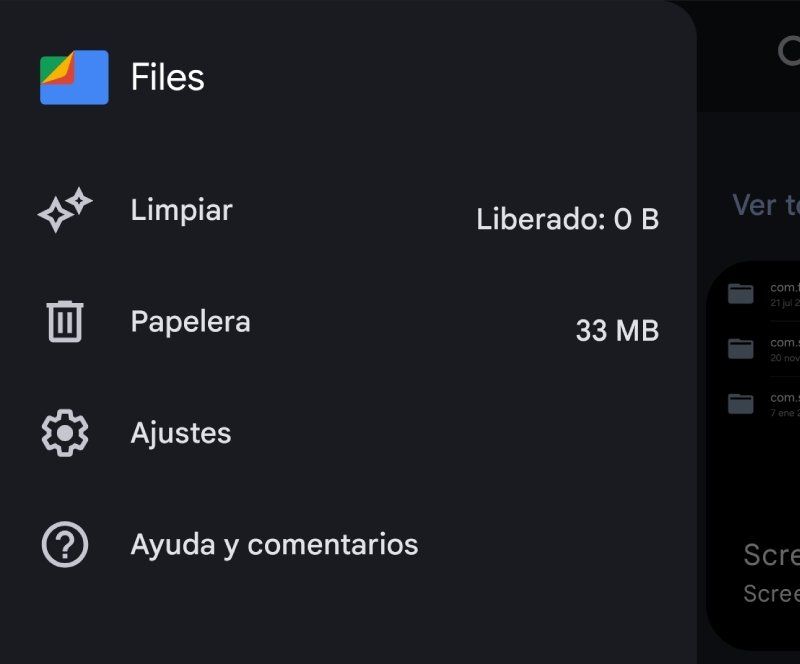Tap the question mark help icon

[64, 544]
